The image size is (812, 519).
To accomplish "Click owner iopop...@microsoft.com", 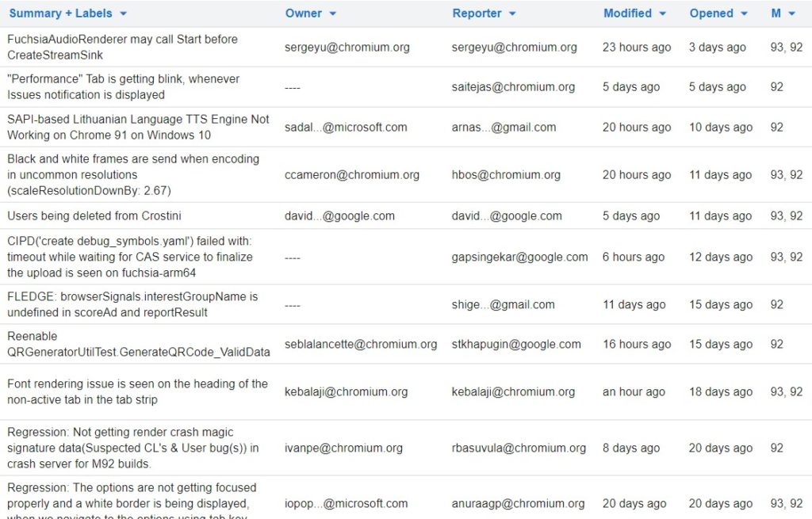I will point(346,503).
